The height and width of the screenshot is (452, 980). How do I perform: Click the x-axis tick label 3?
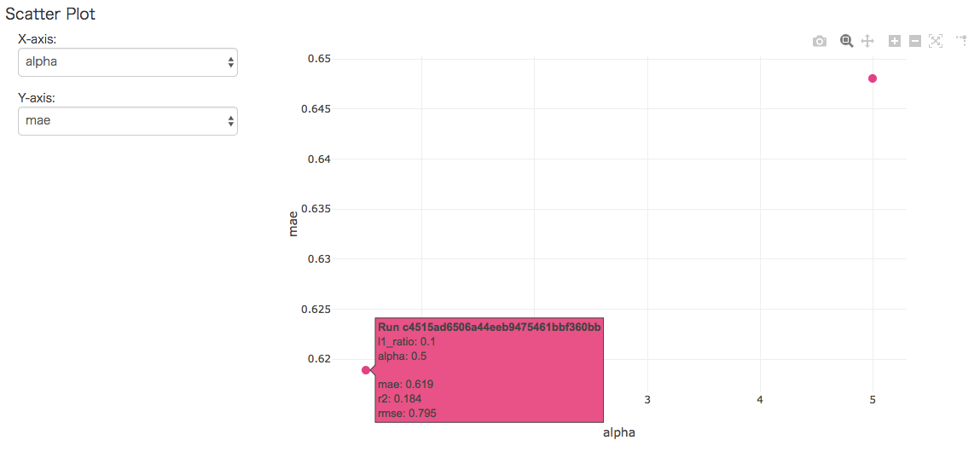(x=647, y=399)
